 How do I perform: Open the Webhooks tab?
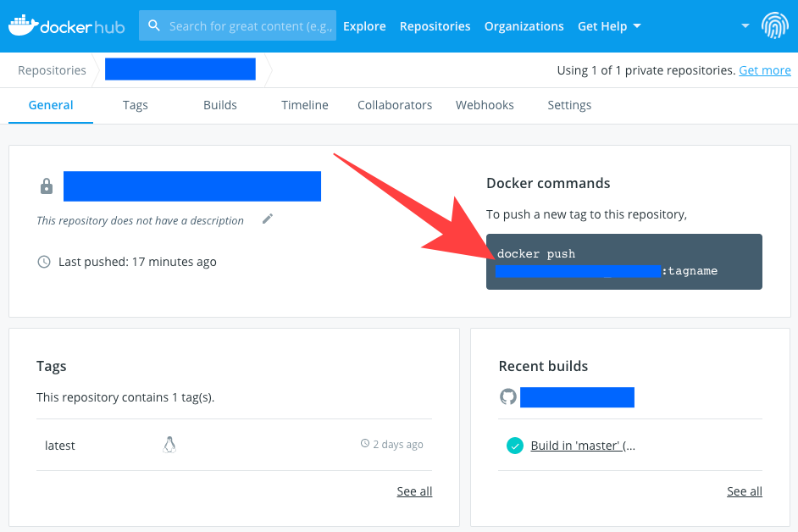485,105
